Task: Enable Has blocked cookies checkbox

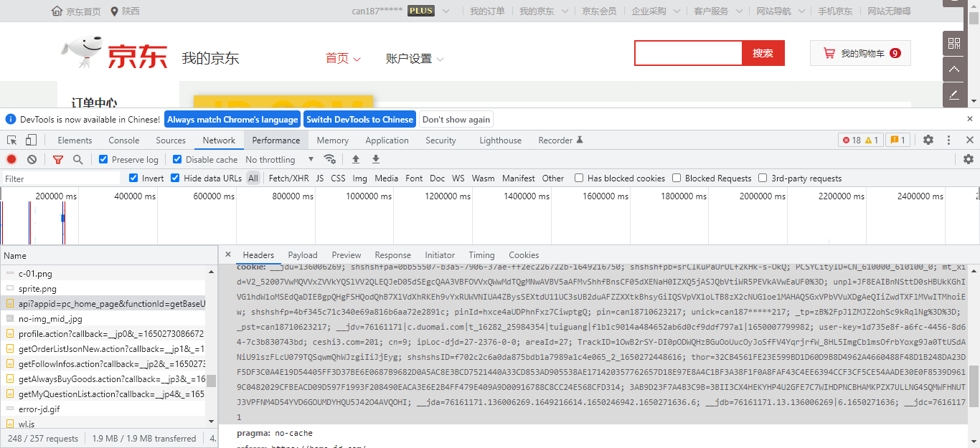Action: click(579, 178)
